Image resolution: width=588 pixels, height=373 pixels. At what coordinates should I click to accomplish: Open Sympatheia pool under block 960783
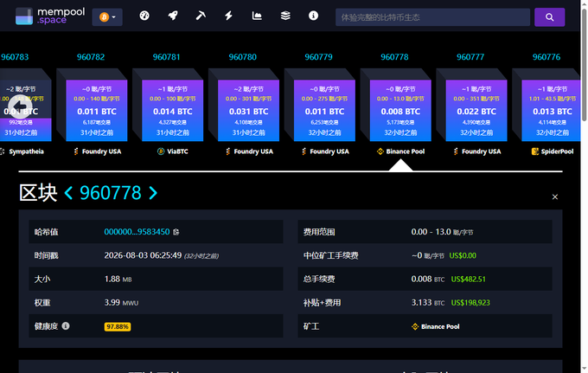tap(22, 151)
